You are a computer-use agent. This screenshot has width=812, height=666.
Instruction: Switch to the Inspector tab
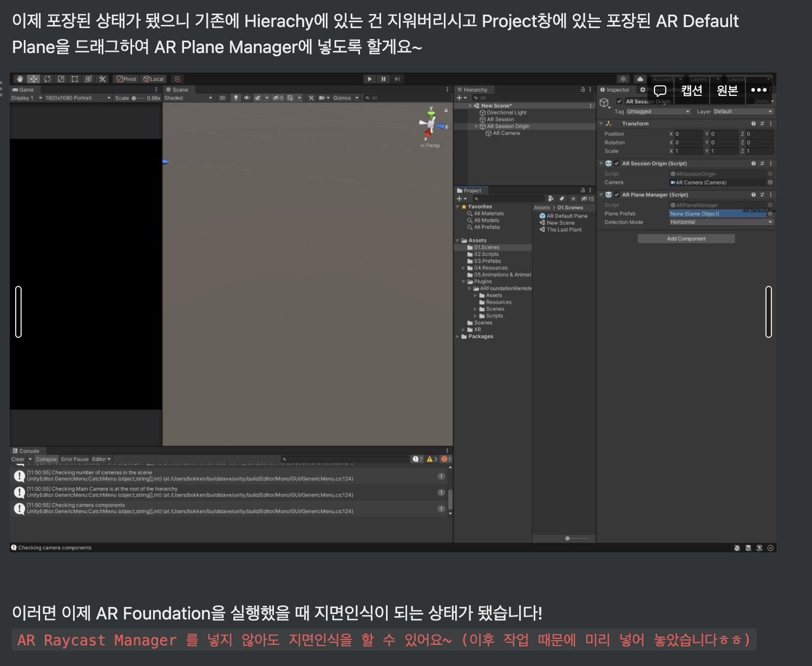(615, 90)
